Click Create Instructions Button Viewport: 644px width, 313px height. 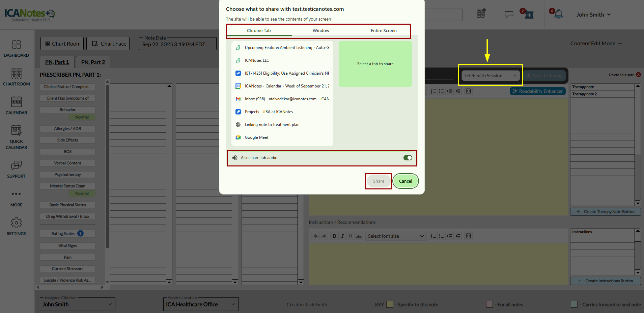coord(605,281)
